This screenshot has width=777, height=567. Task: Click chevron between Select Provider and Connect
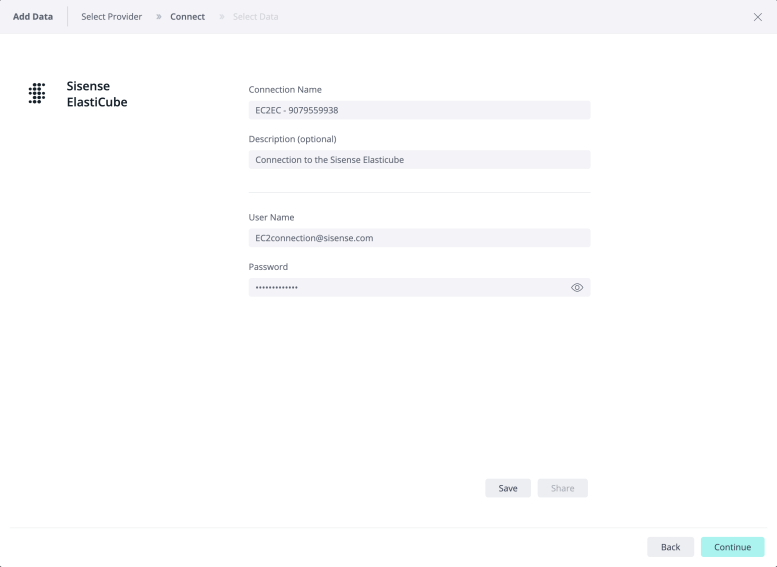(x=159, y=17)
